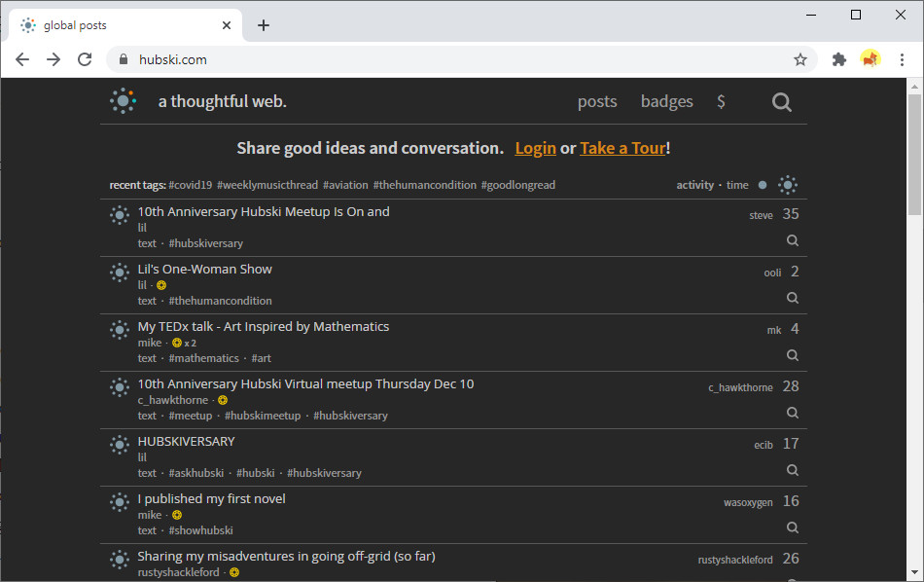
Task: Open the #weeklymusicthread tag
Action: coord(267,185)
